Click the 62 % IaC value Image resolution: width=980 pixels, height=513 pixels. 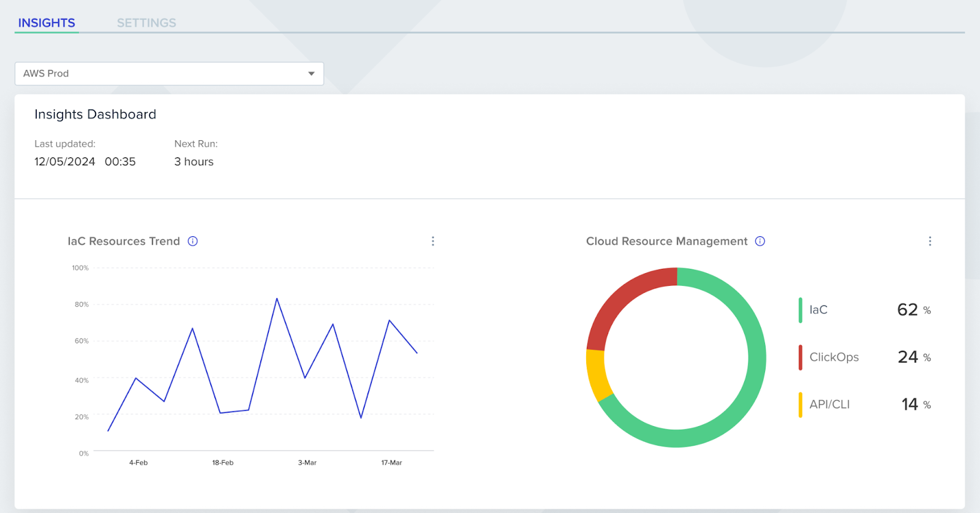[x=914, y=310]
